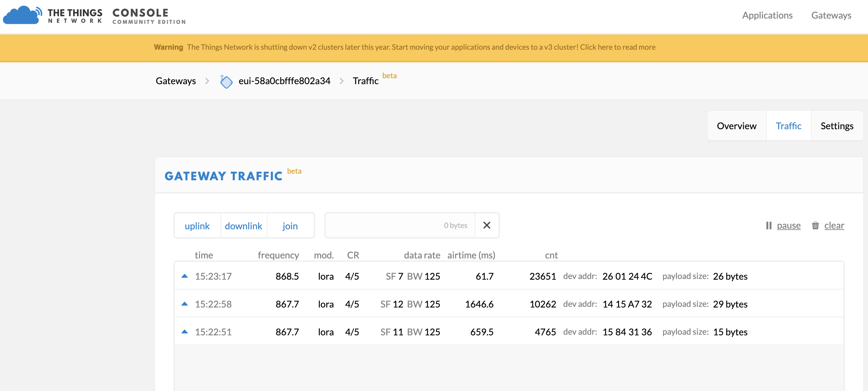Click the v3 cluster warning banner link

[617, 47]
